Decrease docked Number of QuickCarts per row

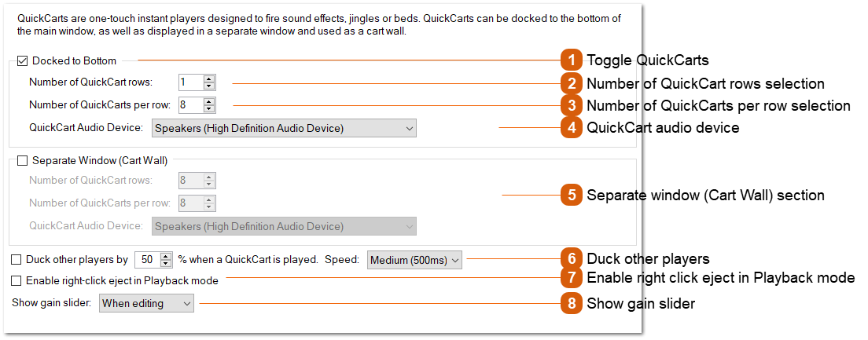tap(208, 108)
